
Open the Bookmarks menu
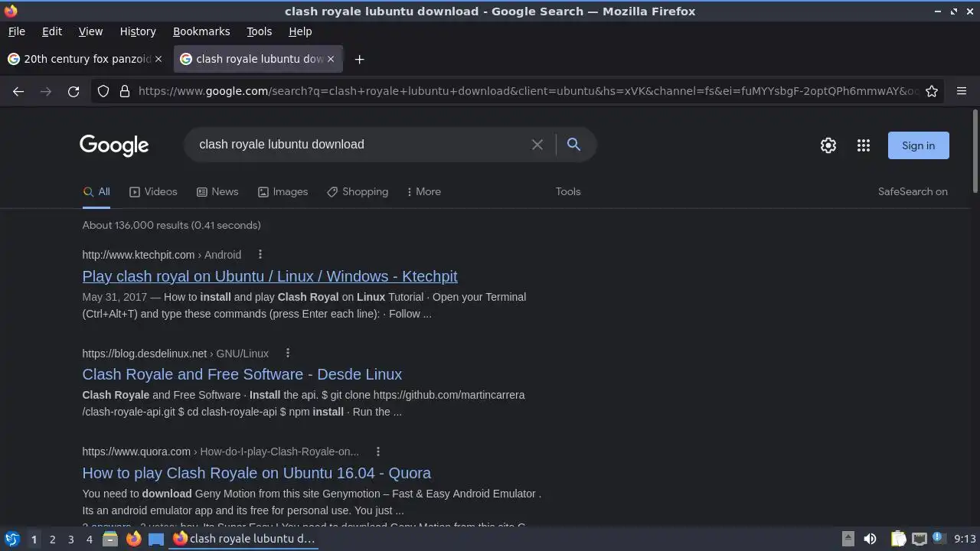[x=201, y=31]
